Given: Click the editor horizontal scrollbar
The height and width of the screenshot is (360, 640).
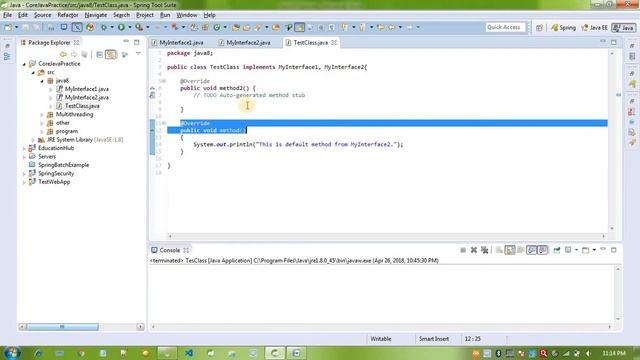Looking at the screenshot, I should 387,236.
